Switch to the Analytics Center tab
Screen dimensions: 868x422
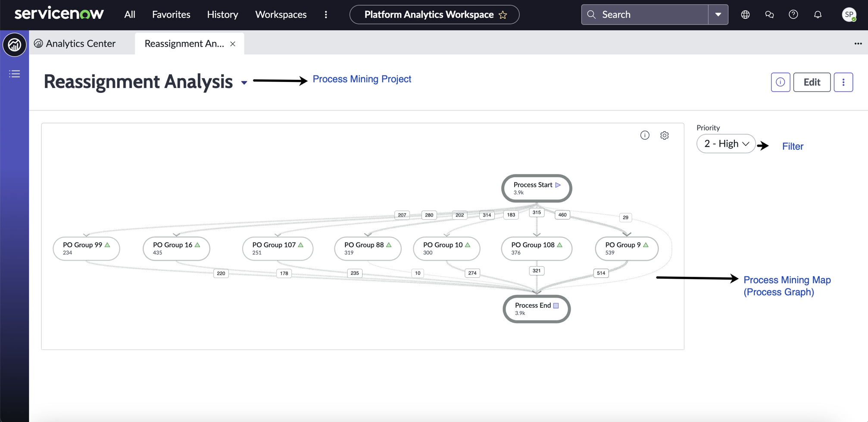75,44
